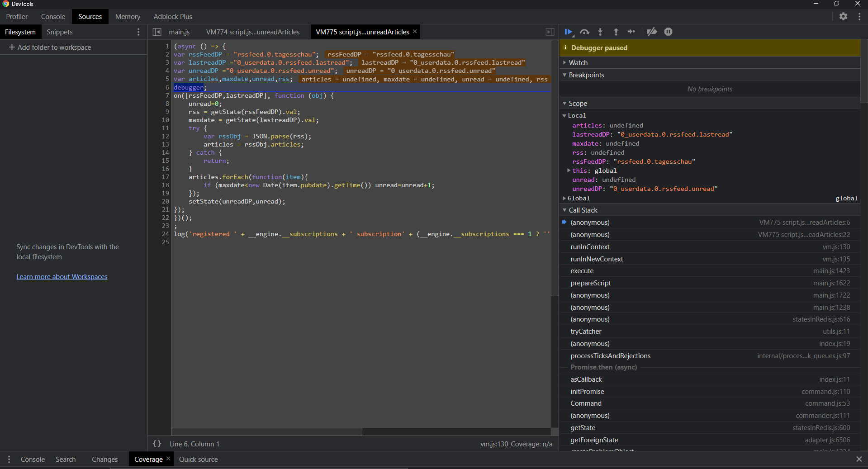Close the Coverage drawer tab
This screenshot has height=469, width=868.
(x=168, y=459)
